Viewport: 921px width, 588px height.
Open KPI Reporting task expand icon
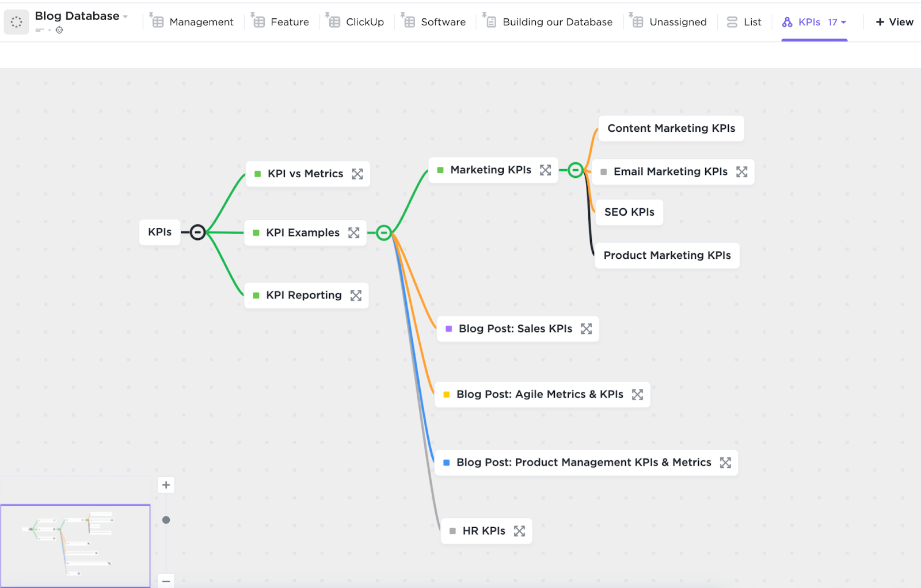click(356, 295)
